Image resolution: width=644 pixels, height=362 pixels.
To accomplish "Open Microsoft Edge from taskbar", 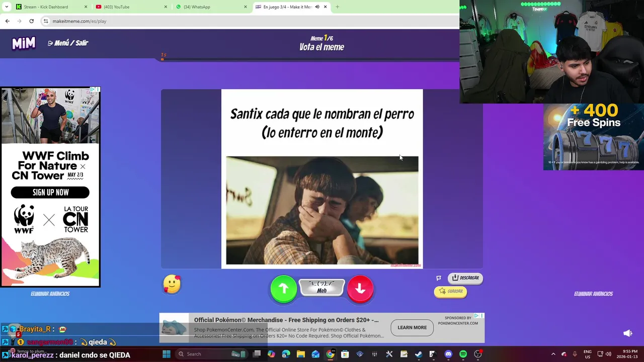I will pos(286,354).
